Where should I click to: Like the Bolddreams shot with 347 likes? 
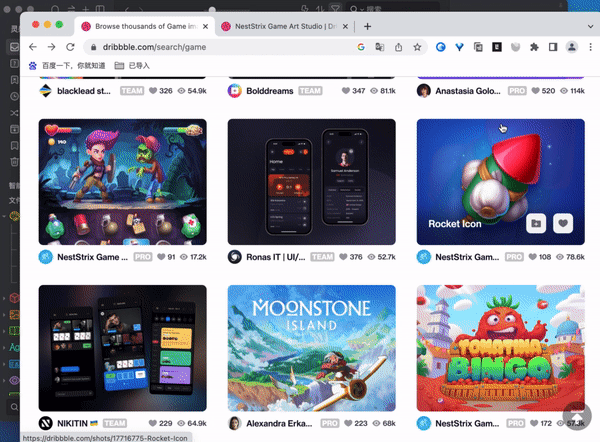click(x=346, y=91)
